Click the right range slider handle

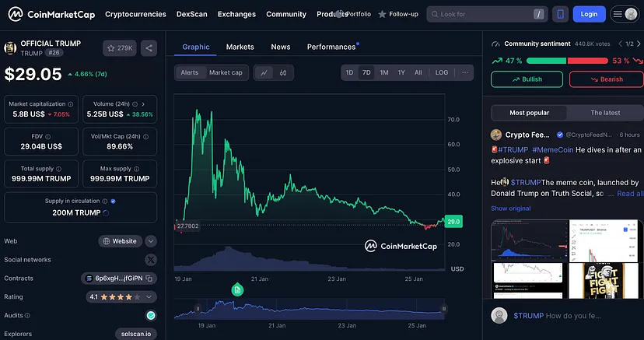pyautogui.click(x=443, y=309)
